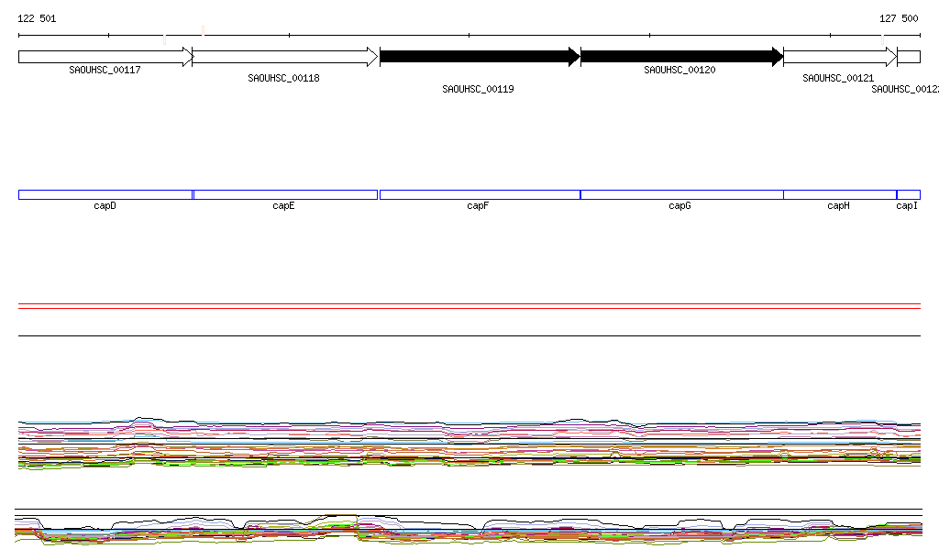
Task: Click the SAOUHSC_00120 text label
Action: click(x=679, y=70)
